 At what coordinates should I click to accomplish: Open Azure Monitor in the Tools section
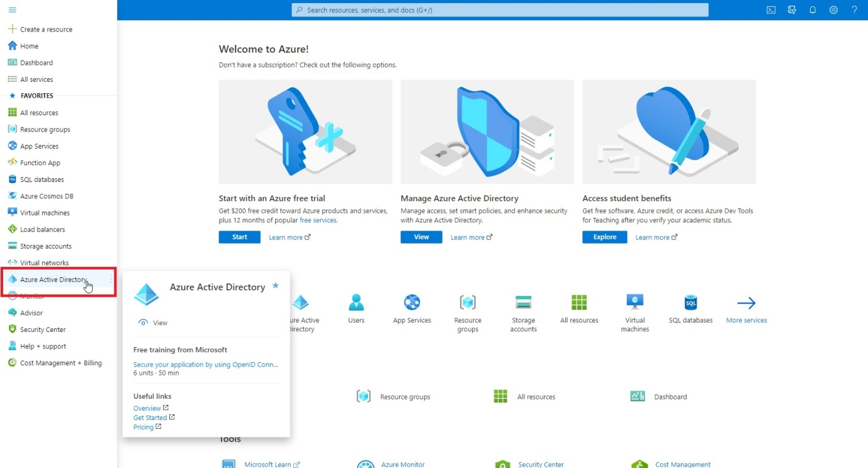click(403, 464)
